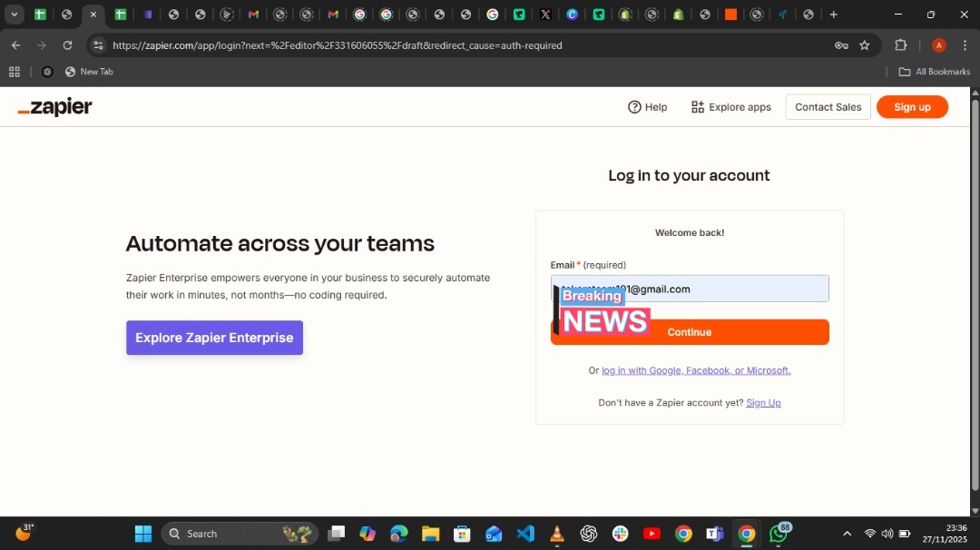Open Chrome profile avatar A
Image resolution: width=980 pixels, height=550 pixels.
pyautogui.click(x=938, y=45)
